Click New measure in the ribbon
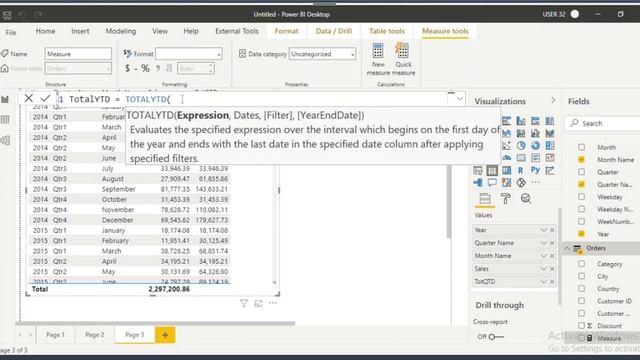The width and height of the screenshot is (640, 360). (x=378, y=60)
